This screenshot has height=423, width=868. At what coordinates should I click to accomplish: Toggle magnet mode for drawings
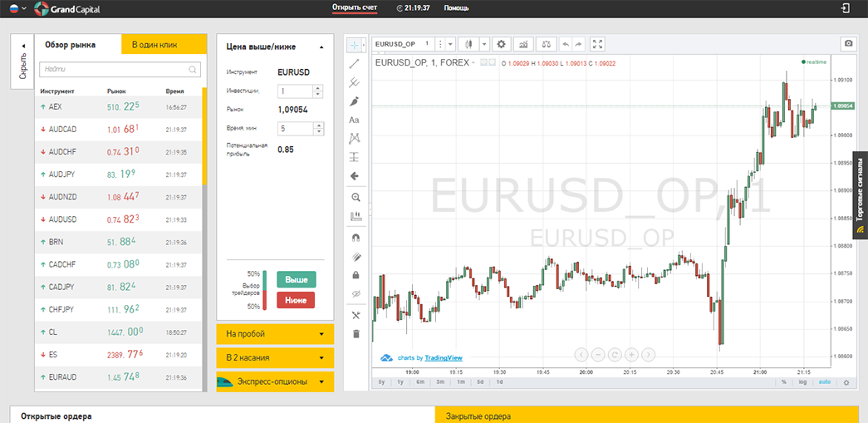tap(356, 238)
